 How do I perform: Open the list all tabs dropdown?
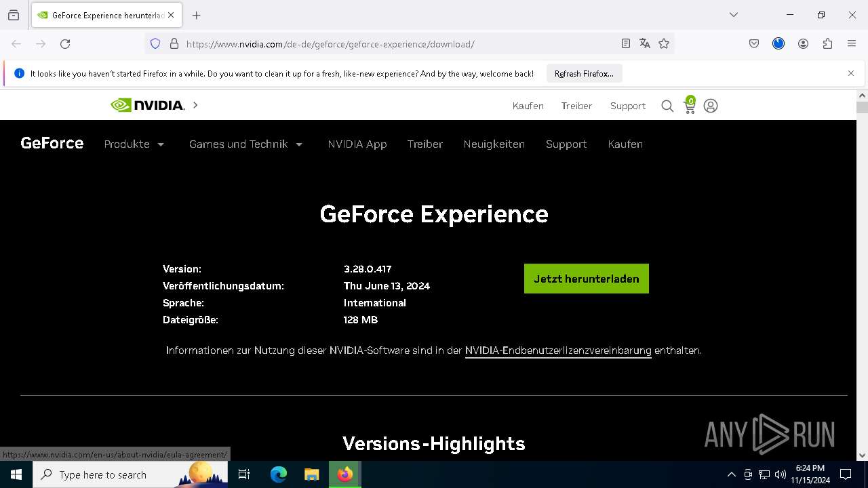[x=734, y=15]
